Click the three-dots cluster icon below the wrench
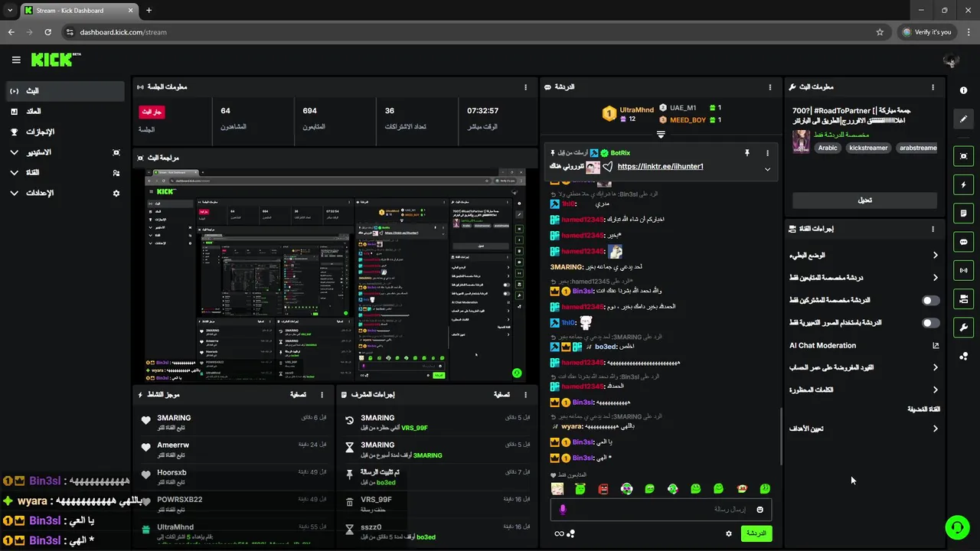Screen dimensions: 980x551 (963, 356)
